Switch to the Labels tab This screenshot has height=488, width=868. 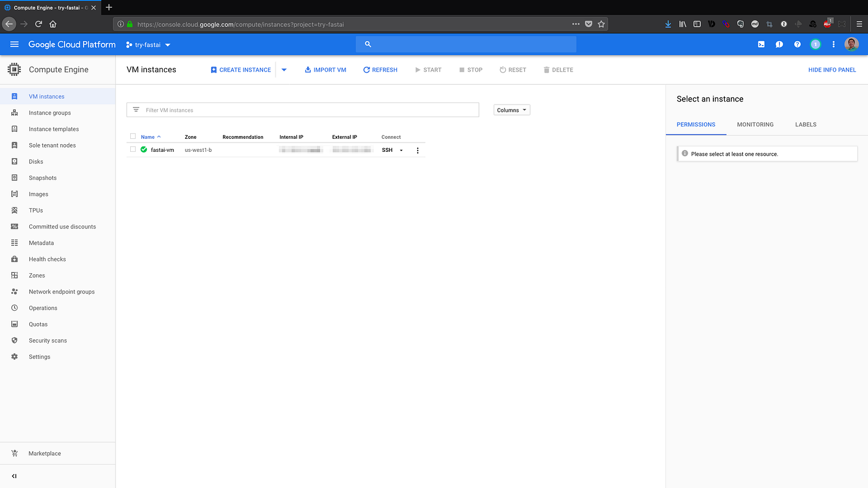pyautogui.click(x=806, y=125)
